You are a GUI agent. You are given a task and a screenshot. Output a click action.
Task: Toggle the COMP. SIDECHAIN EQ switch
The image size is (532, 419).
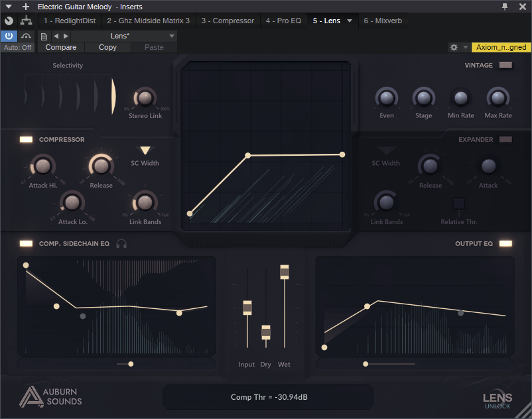tap(26, 243)
